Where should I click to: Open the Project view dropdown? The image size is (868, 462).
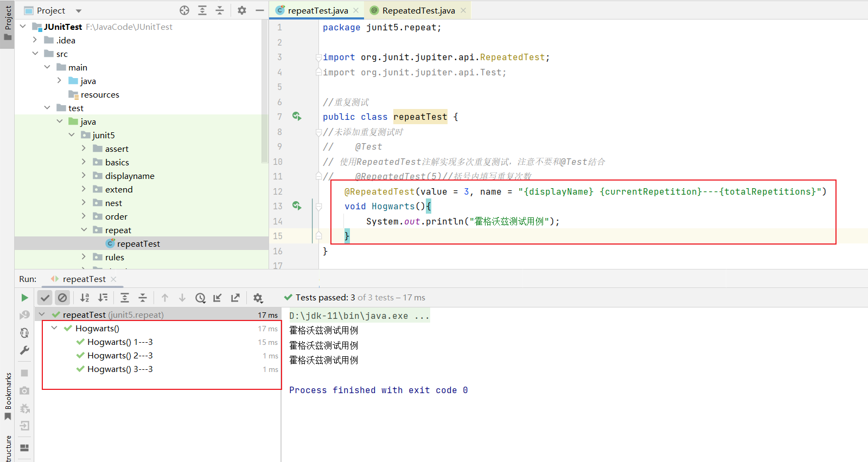(78, 11)
